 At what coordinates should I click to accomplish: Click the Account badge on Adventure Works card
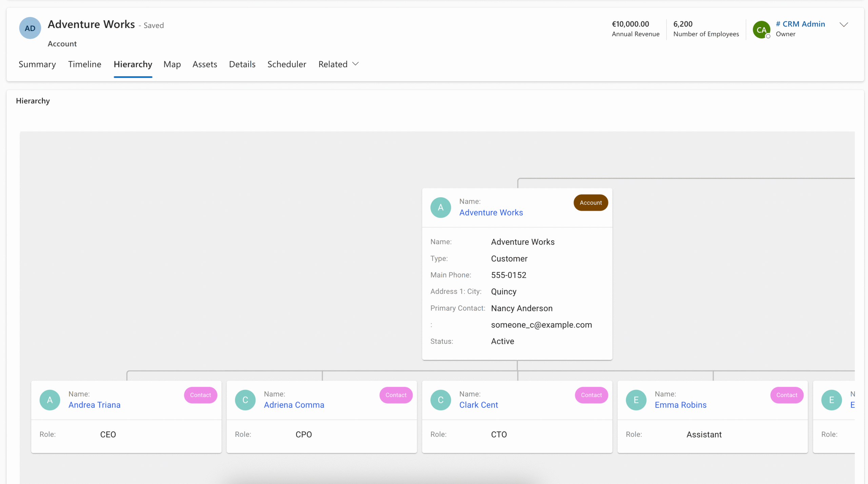coord(591,203)
